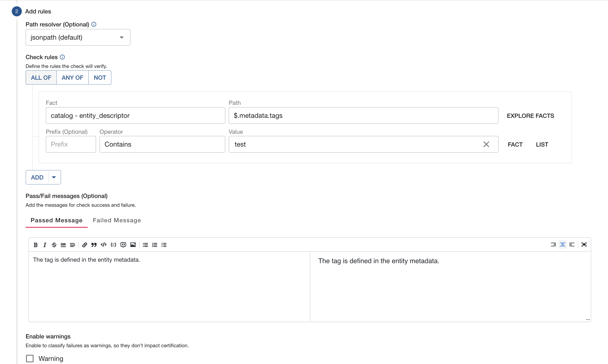
Task: Enable the Warning checkbox
Action: (x=31, y=358)
